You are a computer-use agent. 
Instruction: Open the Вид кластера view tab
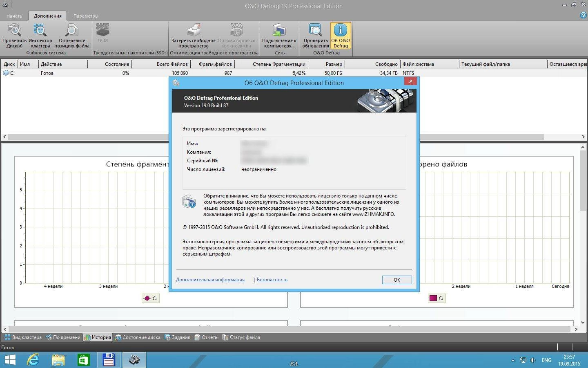pos(23,337)
